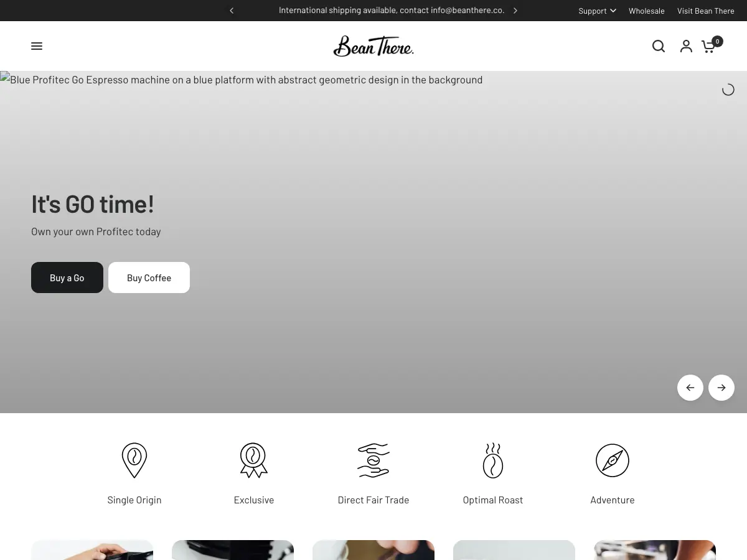Click the Exclusive label
This screenshot has height=560, width=747.
pyautogui.click(x=254, y=500)
